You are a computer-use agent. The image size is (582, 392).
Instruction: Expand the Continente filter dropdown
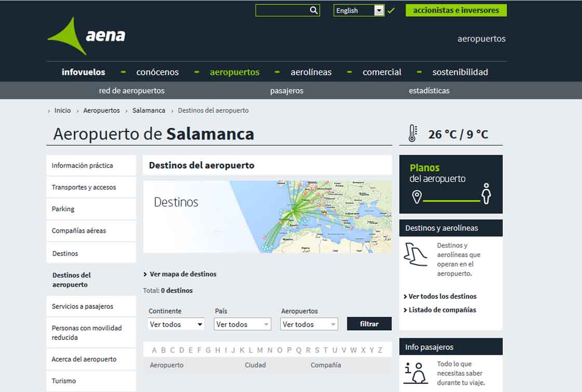[176, 325]
